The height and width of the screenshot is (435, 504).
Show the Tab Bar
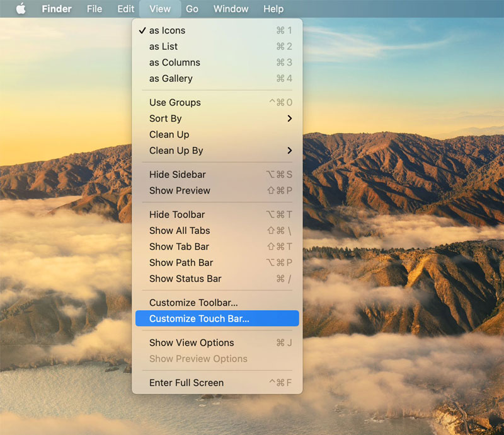179,246
